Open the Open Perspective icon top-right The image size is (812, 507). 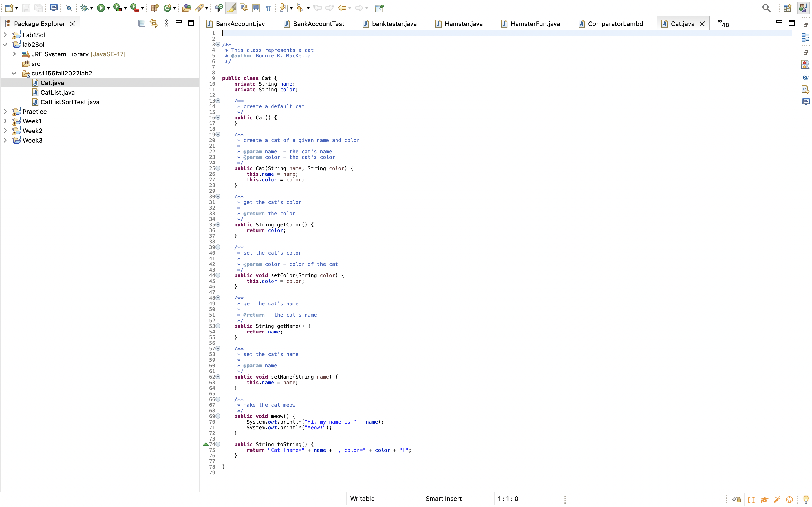787,8
